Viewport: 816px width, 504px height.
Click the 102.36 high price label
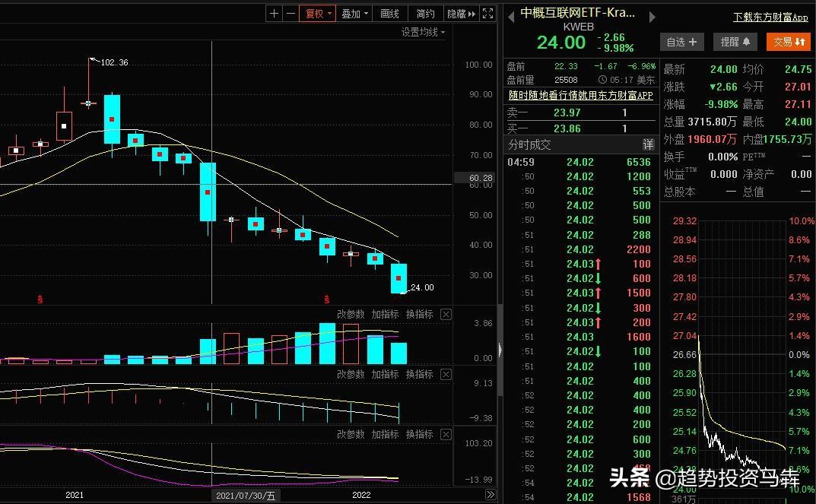click(114, 62)
